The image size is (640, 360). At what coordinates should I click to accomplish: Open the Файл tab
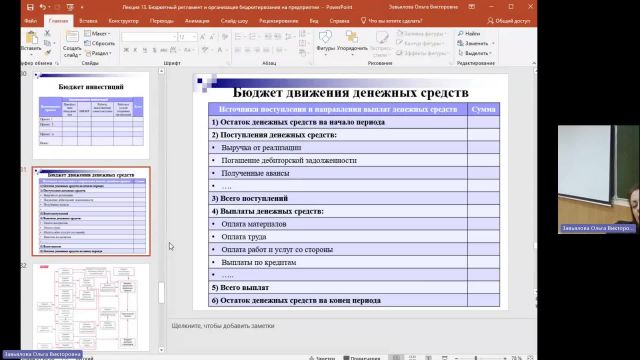[31, 21]
